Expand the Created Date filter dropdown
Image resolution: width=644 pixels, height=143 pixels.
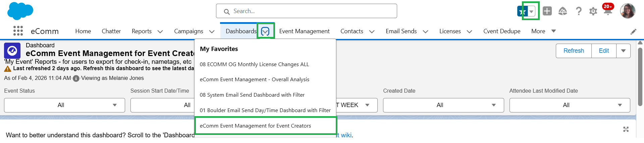coord(443,105)
